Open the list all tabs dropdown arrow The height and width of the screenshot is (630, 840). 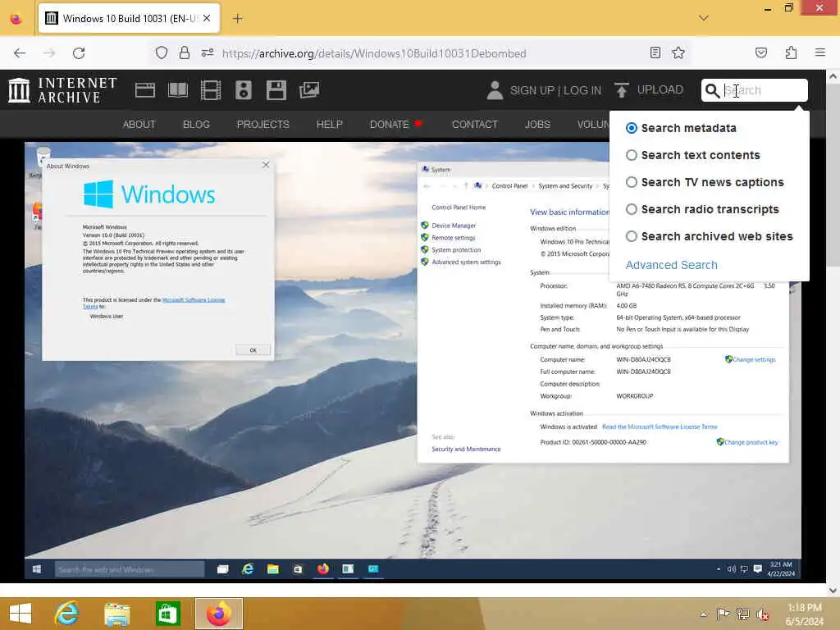coord(704,18)
